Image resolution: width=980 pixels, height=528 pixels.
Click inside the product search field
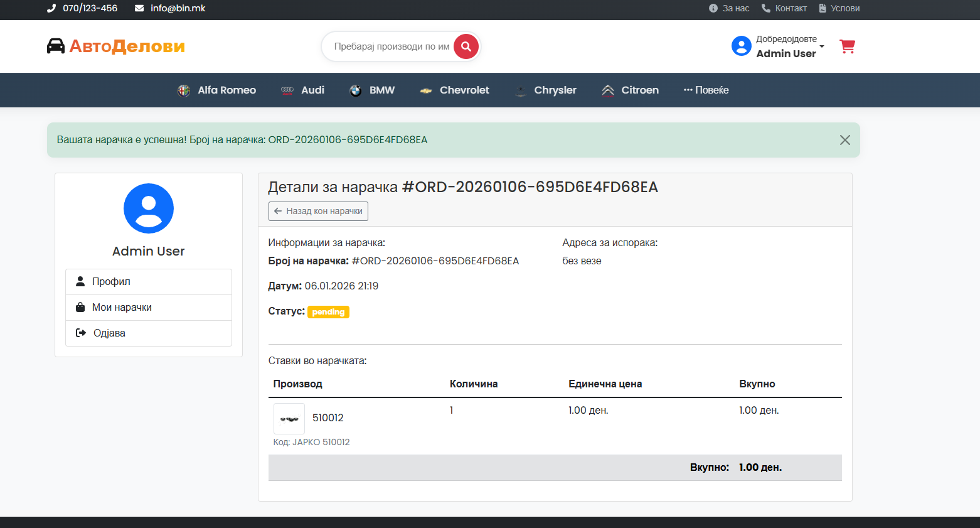[389, 46]
